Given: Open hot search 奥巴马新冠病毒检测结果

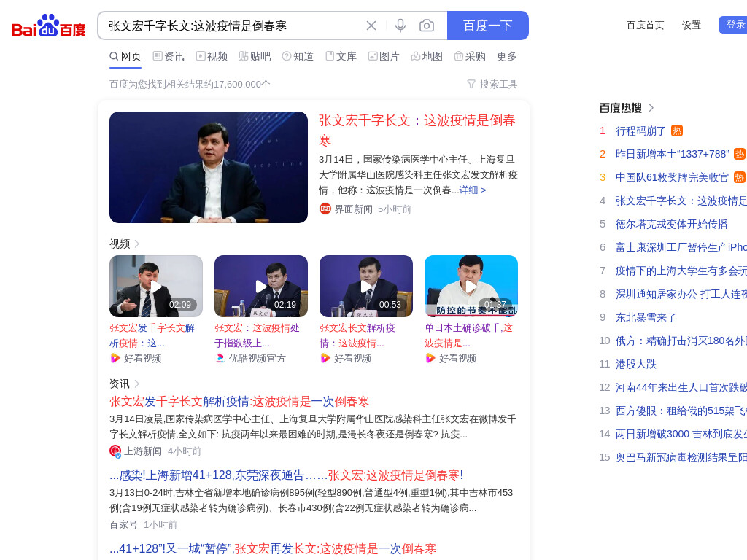Looking at the screenshot, I should (681, 458).
